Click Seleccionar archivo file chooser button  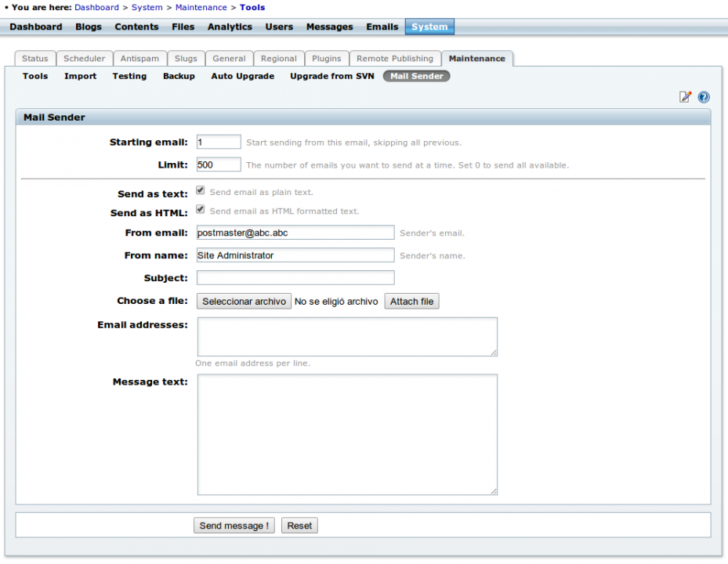(244, 302)
